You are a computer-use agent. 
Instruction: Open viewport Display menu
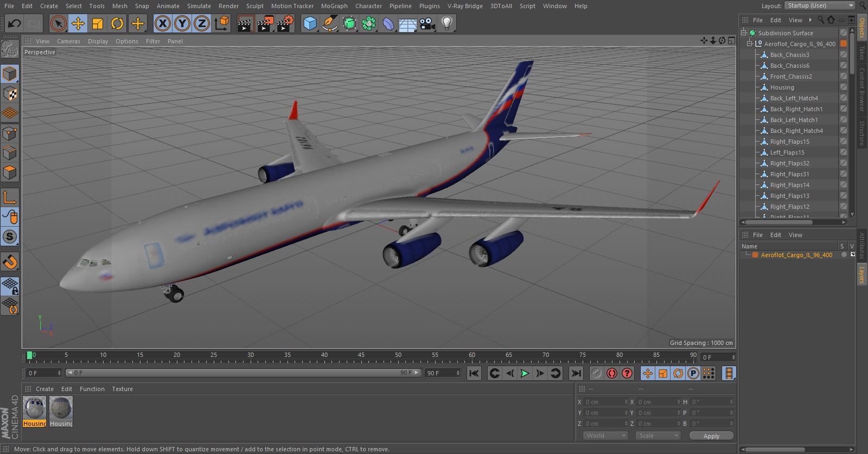98,41
